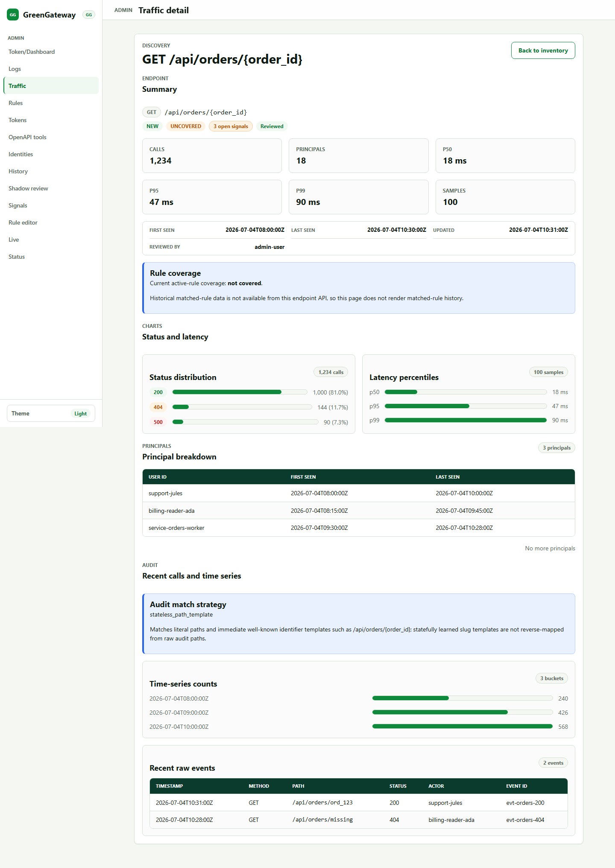The height and width of the screenshot is (868, 615).
Task: Click the PRINCIPALS 18 card
Action: 358,155
